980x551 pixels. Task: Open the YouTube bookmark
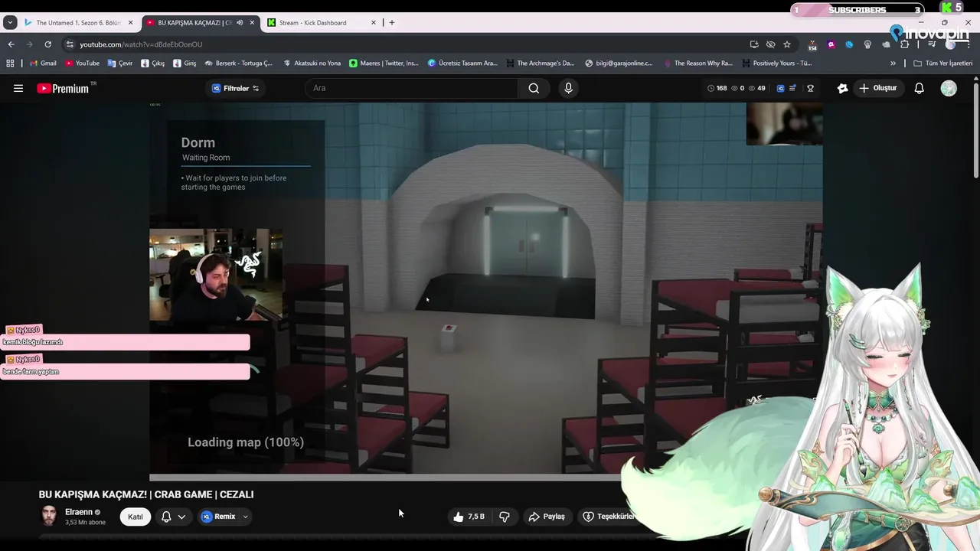[83, 64]
